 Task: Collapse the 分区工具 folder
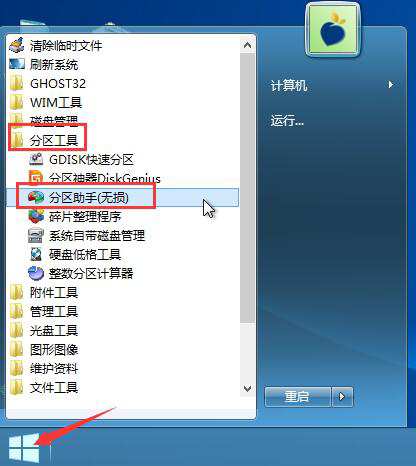[45, 140]
